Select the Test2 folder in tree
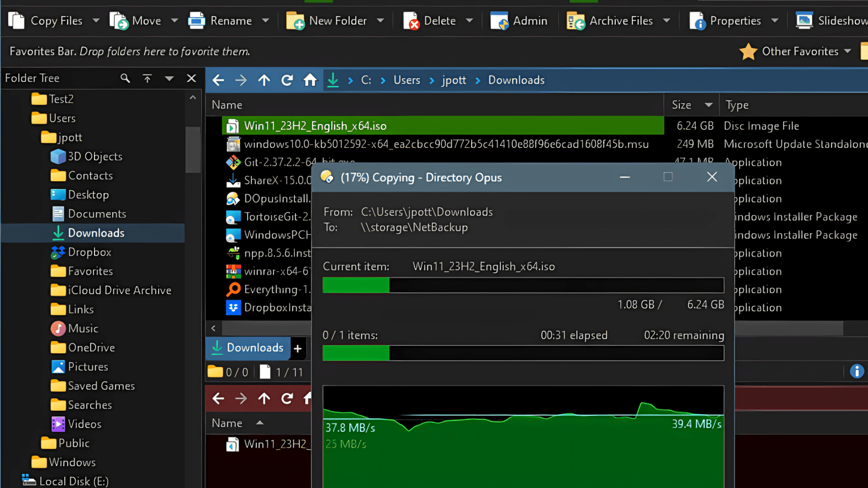868x488 pixels. coord(52,99)
